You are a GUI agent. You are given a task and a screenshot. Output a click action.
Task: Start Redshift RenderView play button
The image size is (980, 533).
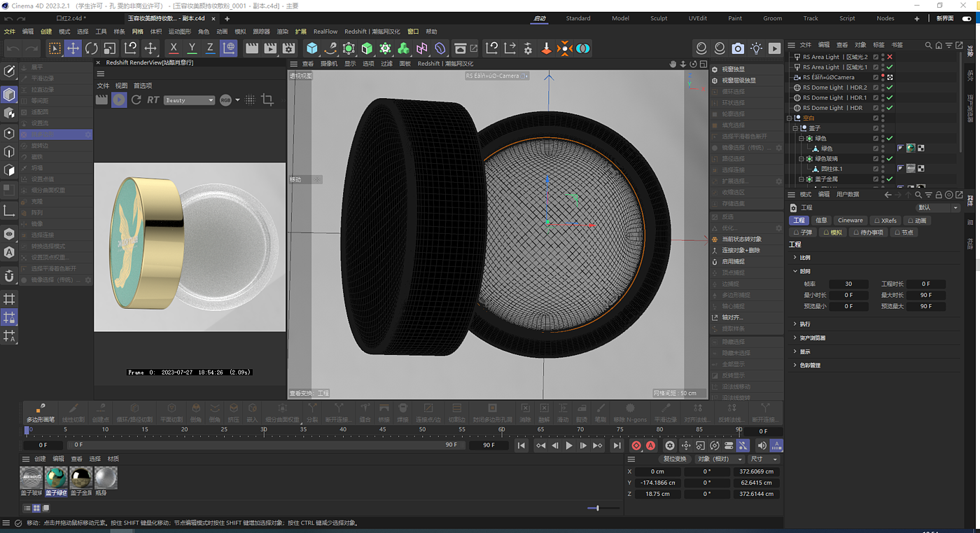(119, 100)
